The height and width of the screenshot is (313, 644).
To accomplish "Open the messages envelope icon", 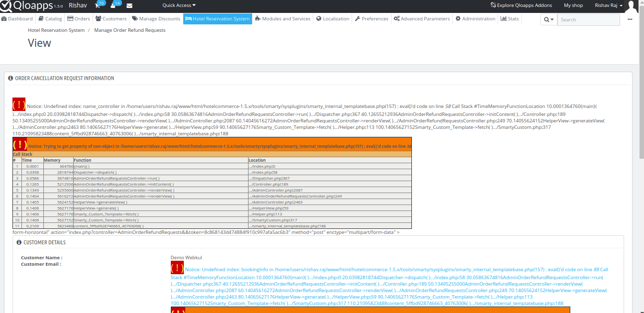I will pos(129,6).
